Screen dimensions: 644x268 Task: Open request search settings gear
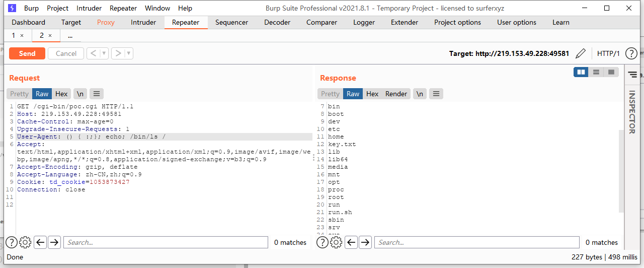pos(25,242)
